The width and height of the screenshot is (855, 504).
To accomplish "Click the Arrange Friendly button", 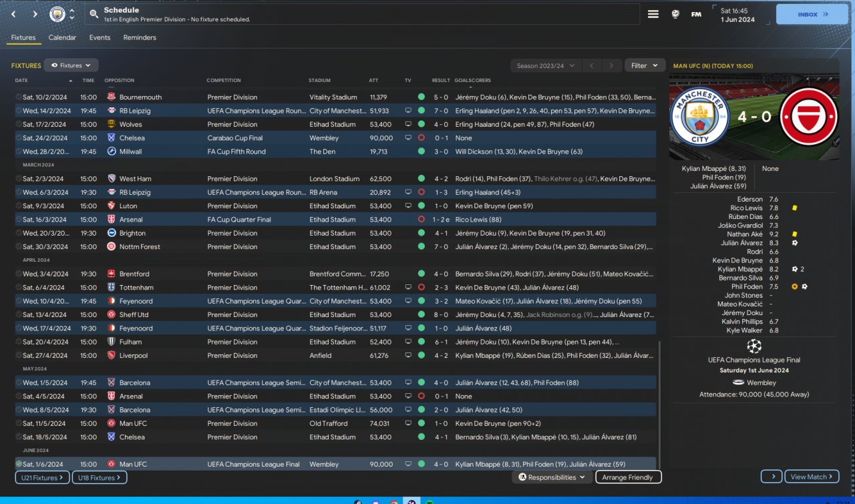I will (628, 477).
